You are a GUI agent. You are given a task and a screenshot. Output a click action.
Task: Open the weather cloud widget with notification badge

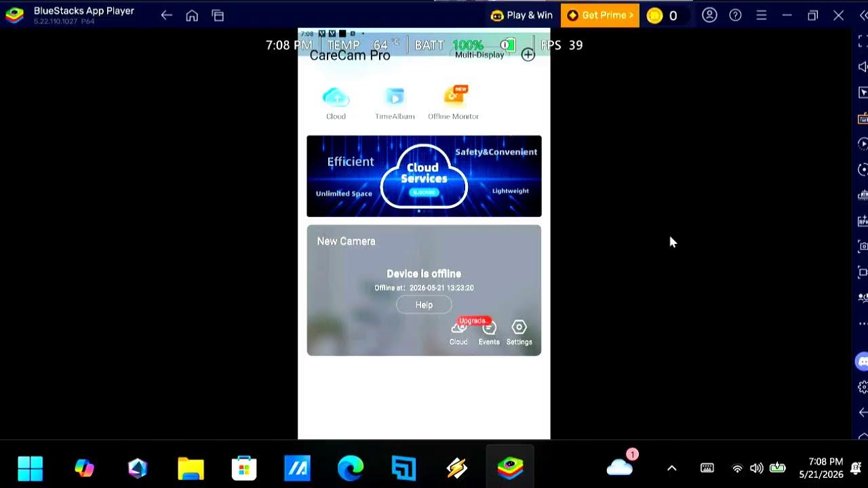point(620,465)
